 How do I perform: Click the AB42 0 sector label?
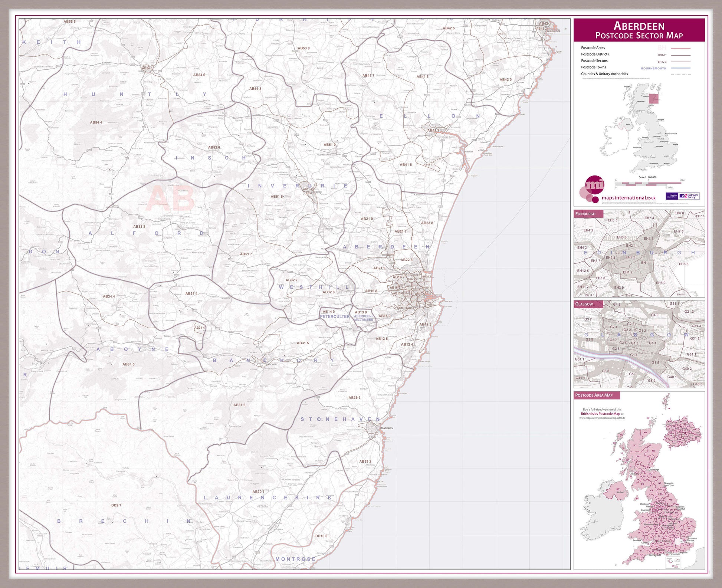506,79
